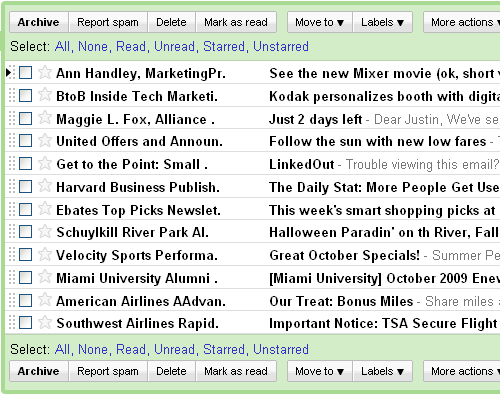This screenshot has height=395, width=500.
Task: Click the bottom Report spam button
Action: [108, 371]
